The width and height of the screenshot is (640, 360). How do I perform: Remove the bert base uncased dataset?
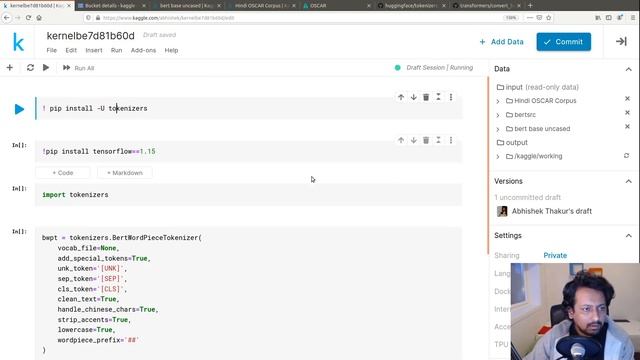627,127
